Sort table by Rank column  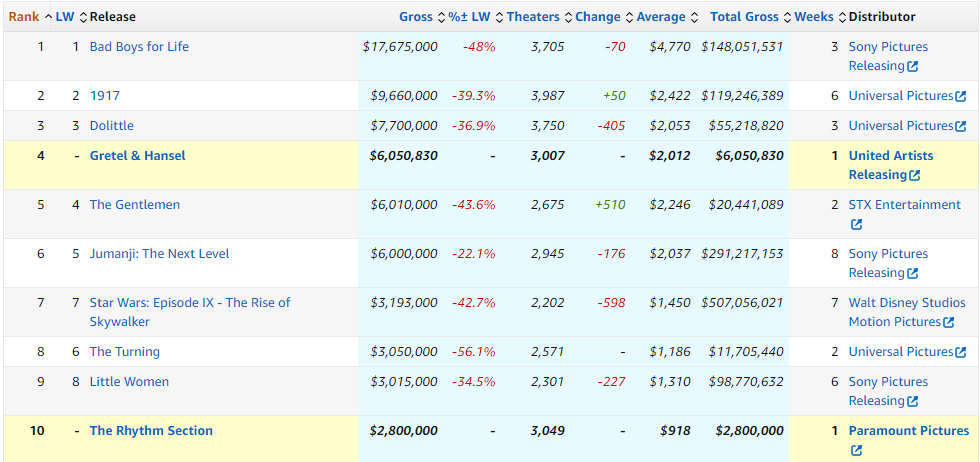(x=24, y=17)
